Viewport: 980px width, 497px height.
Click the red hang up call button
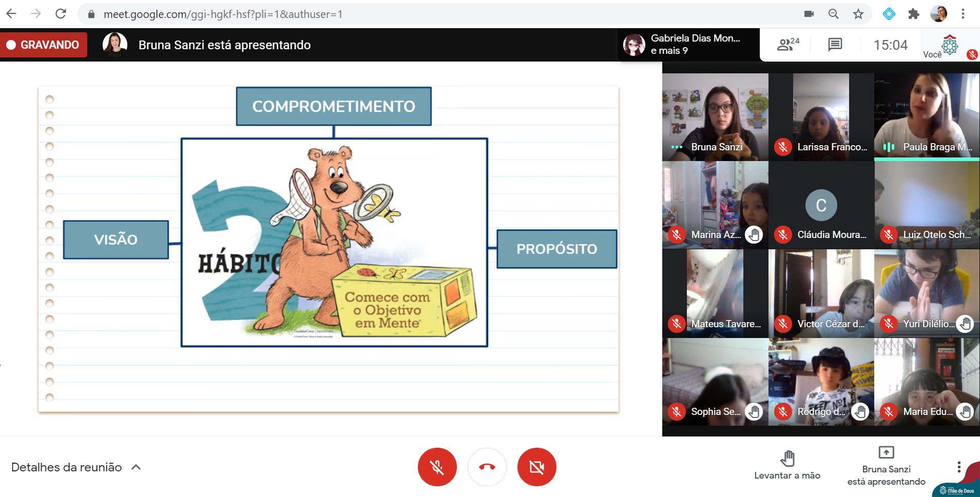click(487, 467)
